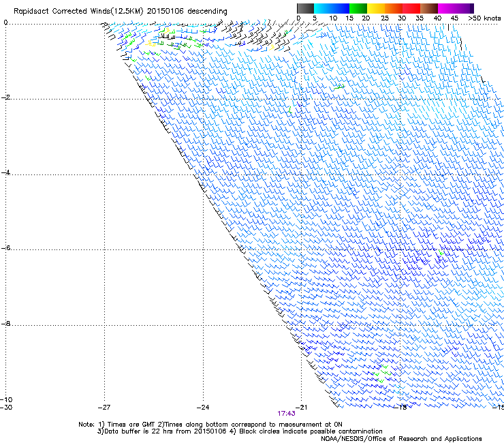Viewport: 504px width, 443px height.
Task: Select the "-4" latitude axis label
Action: click(5, 172)
